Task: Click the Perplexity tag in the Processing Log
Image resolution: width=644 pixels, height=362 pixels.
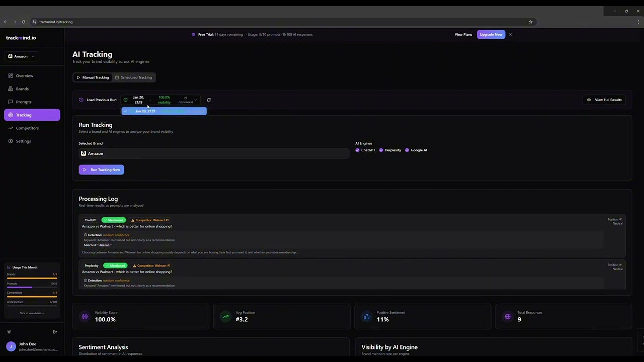Action: [x=92, y=265]
